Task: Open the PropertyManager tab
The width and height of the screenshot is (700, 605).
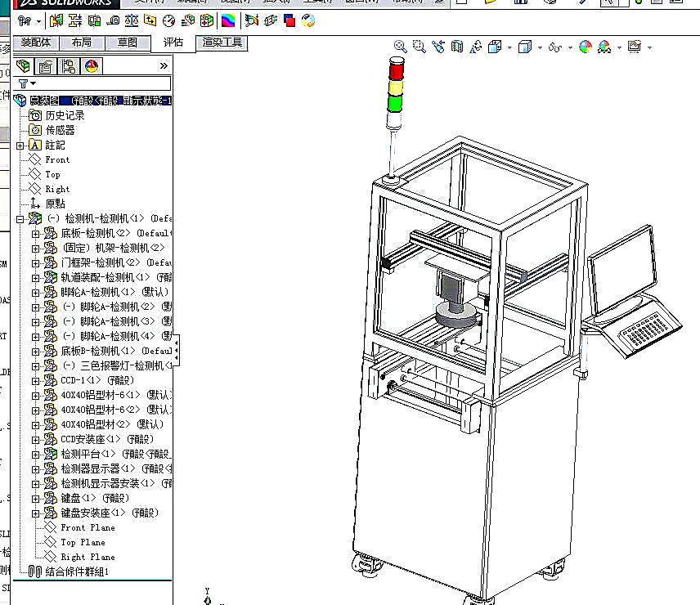Action: click(x=45, y=66)
